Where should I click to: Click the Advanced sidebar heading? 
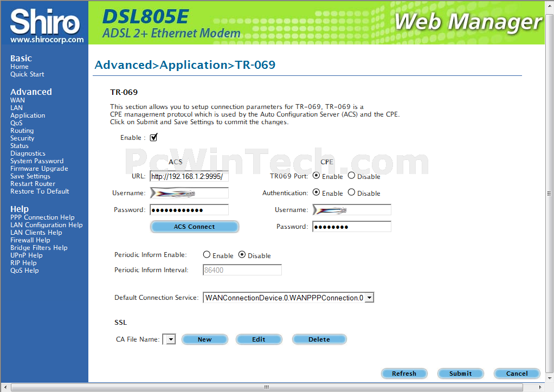[x=31, y=92]
